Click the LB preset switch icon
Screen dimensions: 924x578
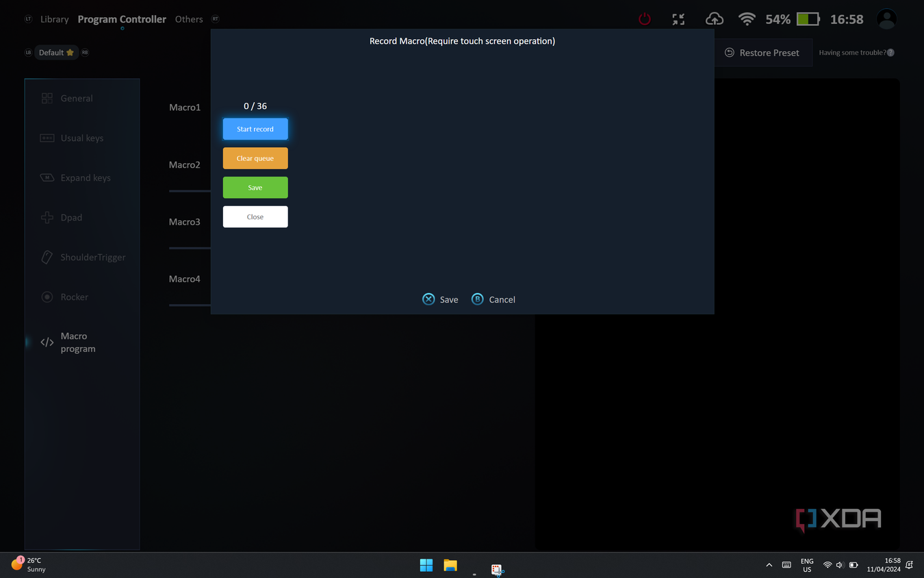tap(29, 53)
